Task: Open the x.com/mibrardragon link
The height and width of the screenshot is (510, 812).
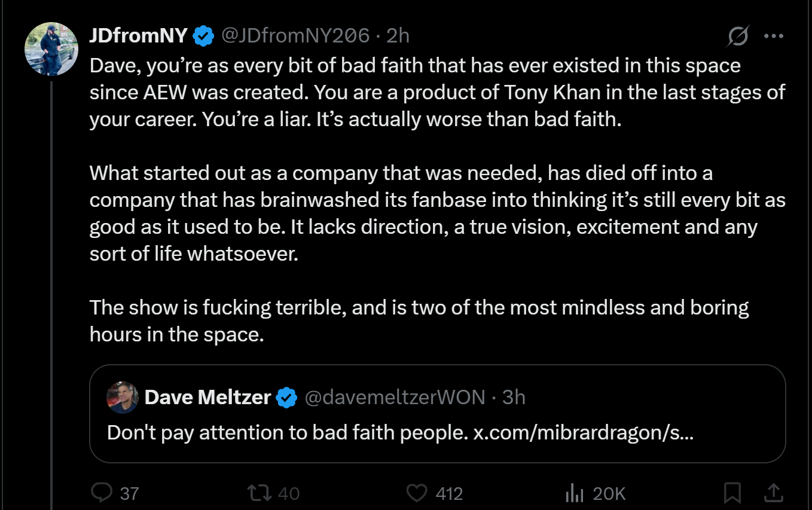Action: click(x=583, y=432)
